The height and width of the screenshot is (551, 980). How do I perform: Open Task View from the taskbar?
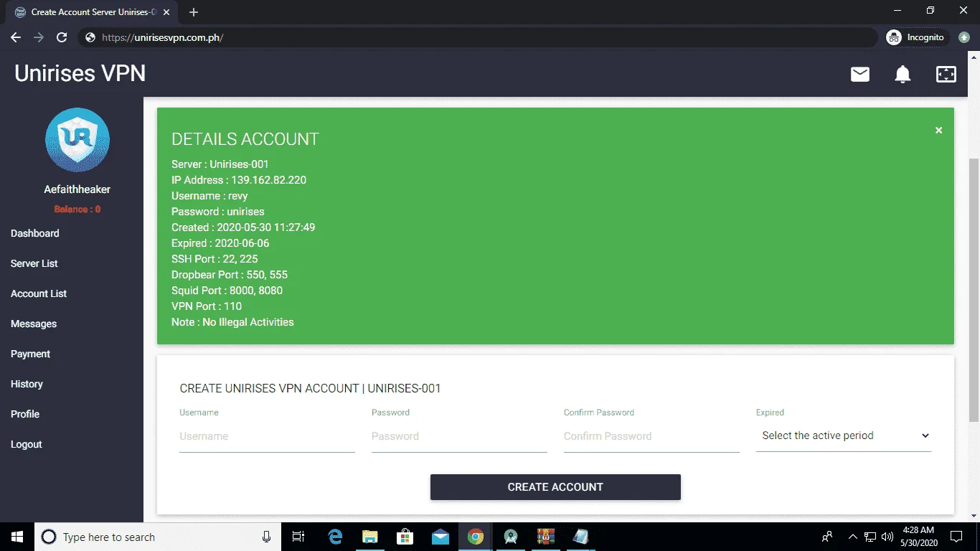point(299,537)
